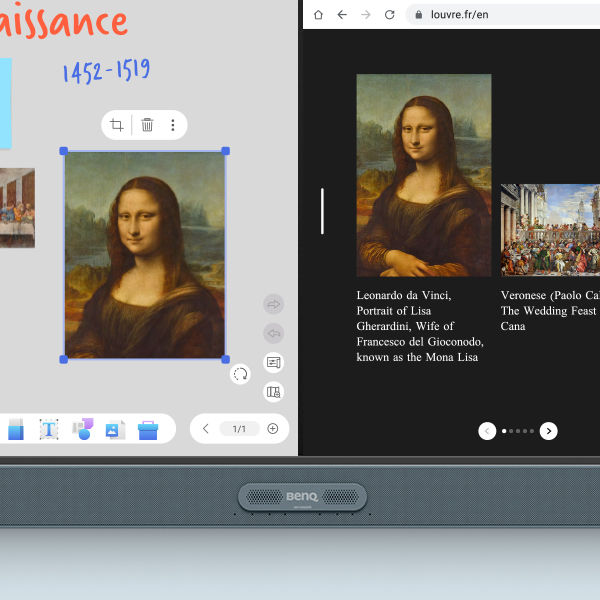Open the import image/file tool
Screen dimensions: 600x600
tap(115, 429)
